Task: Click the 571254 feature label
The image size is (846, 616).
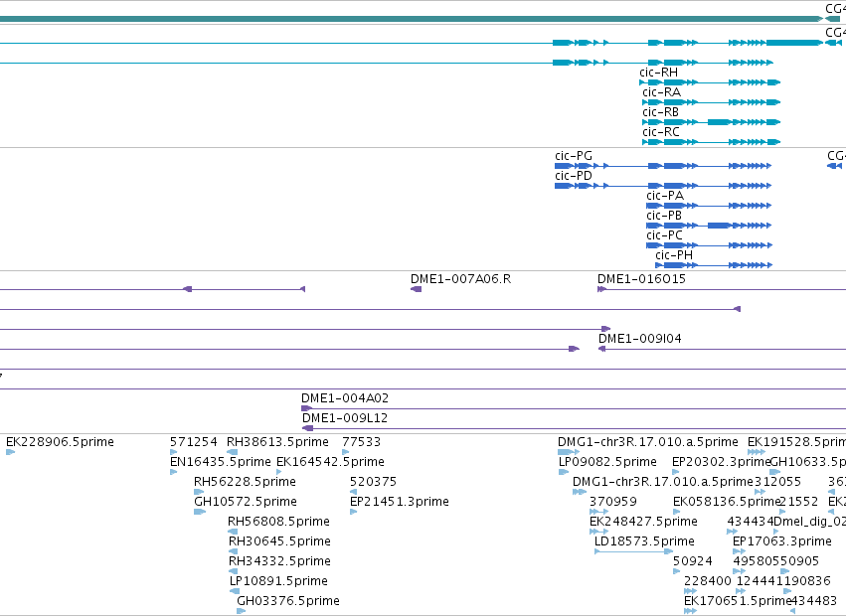Action: click(193, 442)
